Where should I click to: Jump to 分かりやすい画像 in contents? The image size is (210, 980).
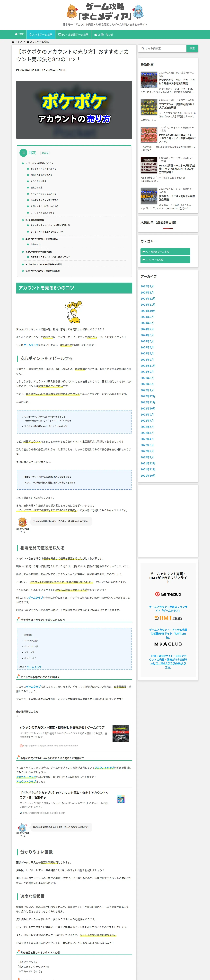[38, 181]
